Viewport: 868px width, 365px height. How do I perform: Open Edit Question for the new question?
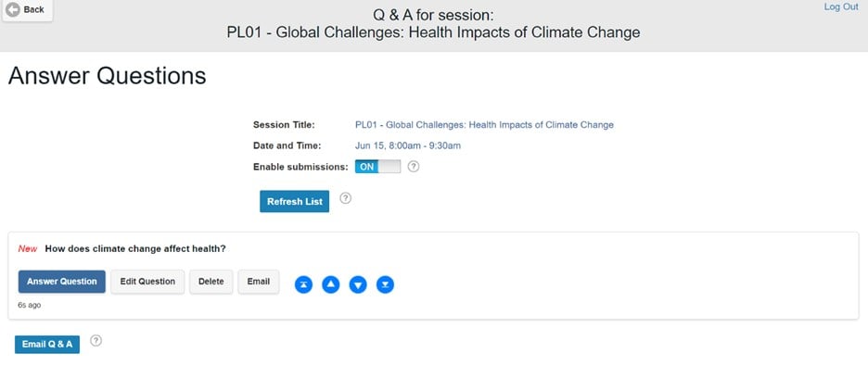(x=147, y=282)
